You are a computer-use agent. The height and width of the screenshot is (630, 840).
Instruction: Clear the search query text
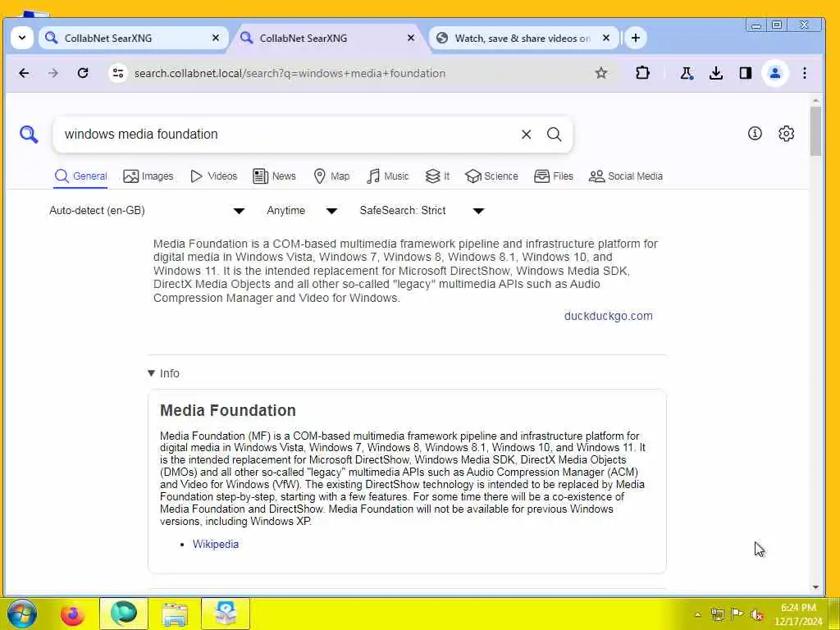(x=526, y=135)
